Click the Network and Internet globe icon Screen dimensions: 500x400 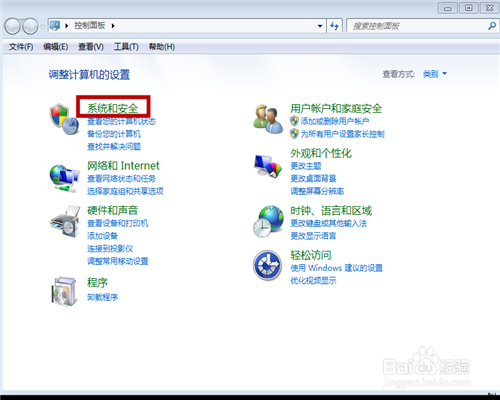point(64,178)
